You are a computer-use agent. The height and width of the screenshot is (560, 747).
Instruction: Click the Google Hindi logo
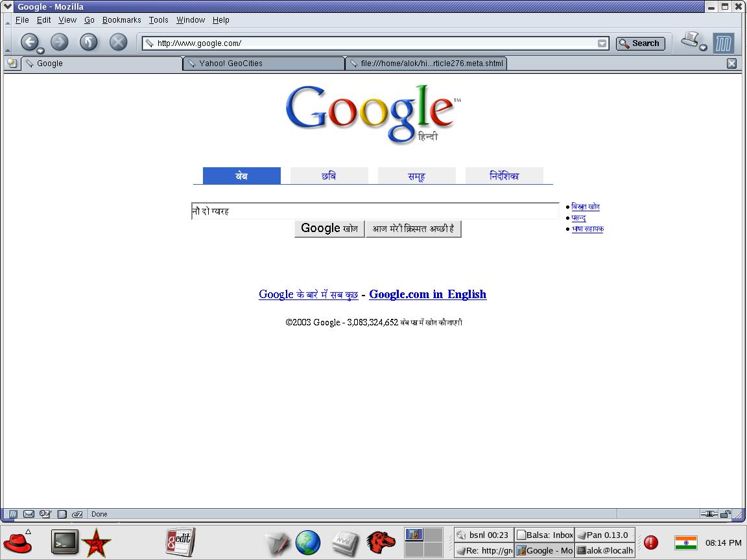373,114
